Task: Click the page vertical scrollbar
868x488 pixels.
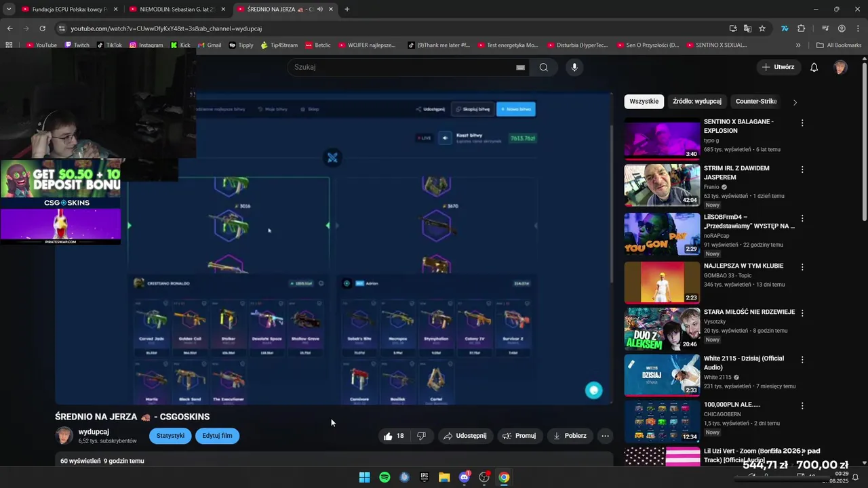Action: 864,140
